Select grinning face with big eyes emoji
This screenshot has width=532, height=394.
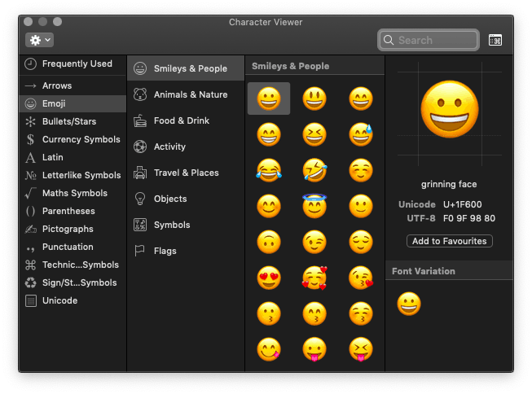tap(314, 98)
